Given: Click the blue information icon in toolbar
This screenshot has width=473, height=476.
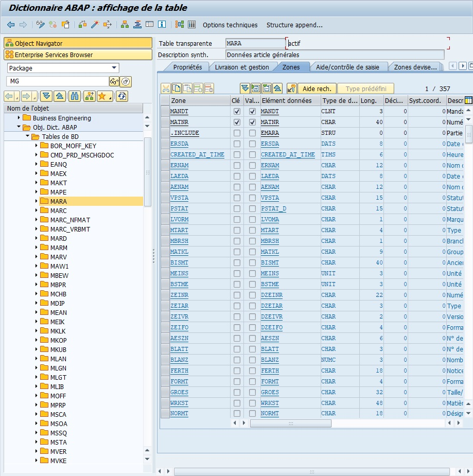Looking at the screenshot, I should tap(162, 25).
